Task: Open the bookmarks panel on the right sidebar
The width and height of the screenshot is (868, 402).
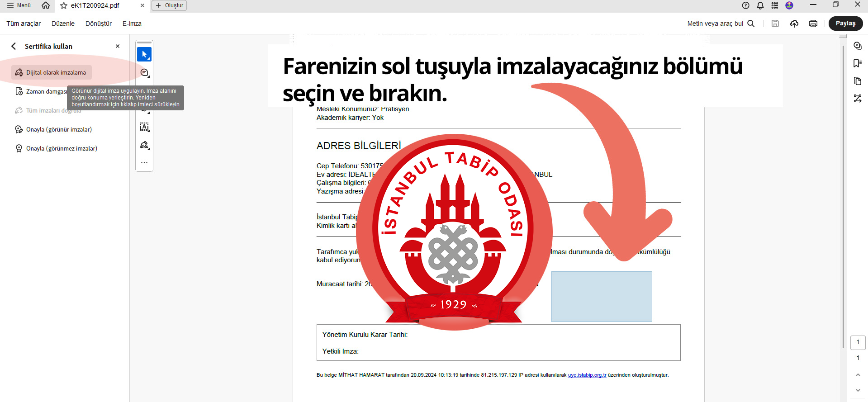Action: click(x=857, y=63)
